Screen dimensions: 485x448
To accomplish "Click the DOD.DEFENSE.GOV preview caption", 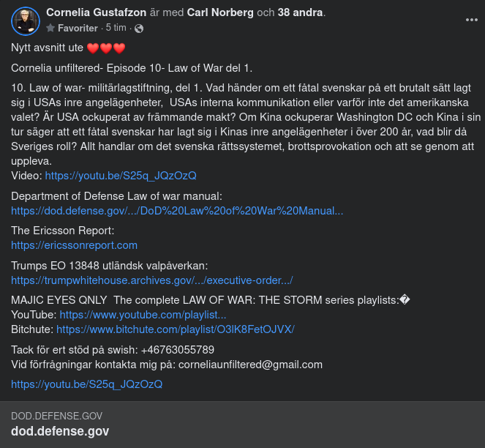I will (x=56, y=416).
